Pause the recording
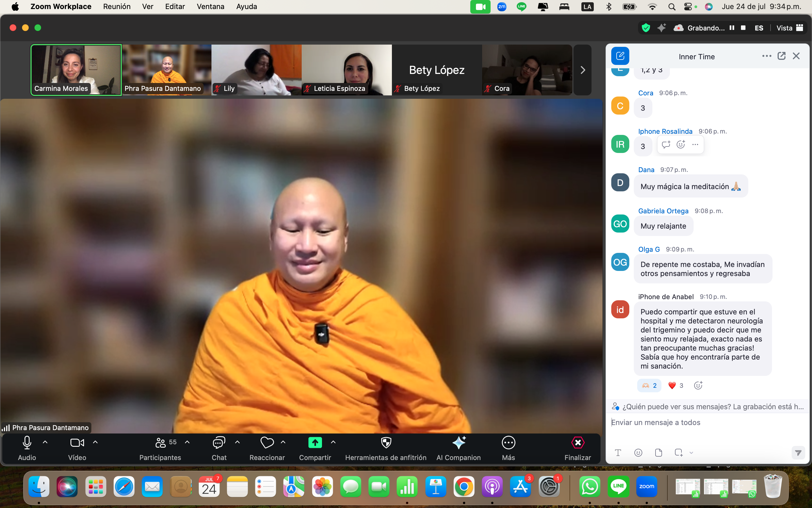Viewport: 812px width, 508px height. tap(732, 28)
